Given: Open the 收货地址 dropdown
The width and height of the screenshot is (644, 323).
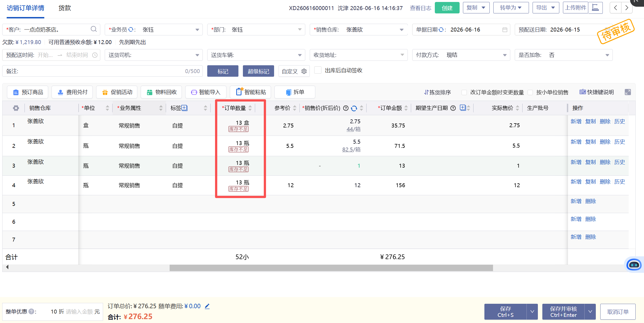Looking at the screenshot, I should tap(402, 55).
